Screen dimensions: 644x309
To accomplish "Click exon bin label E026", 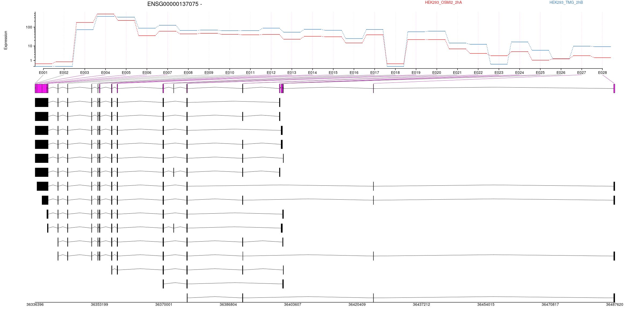I will tap(561, 73).
